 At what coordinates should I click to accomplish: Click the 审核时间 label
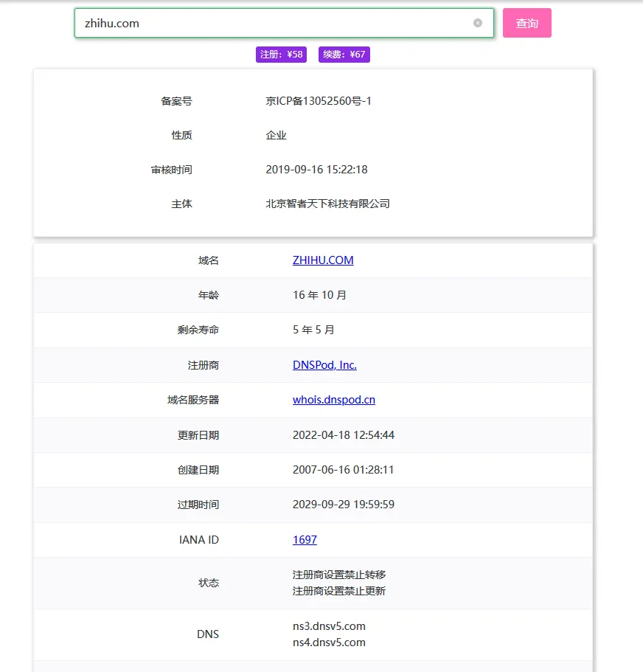[x=171, y=170]
